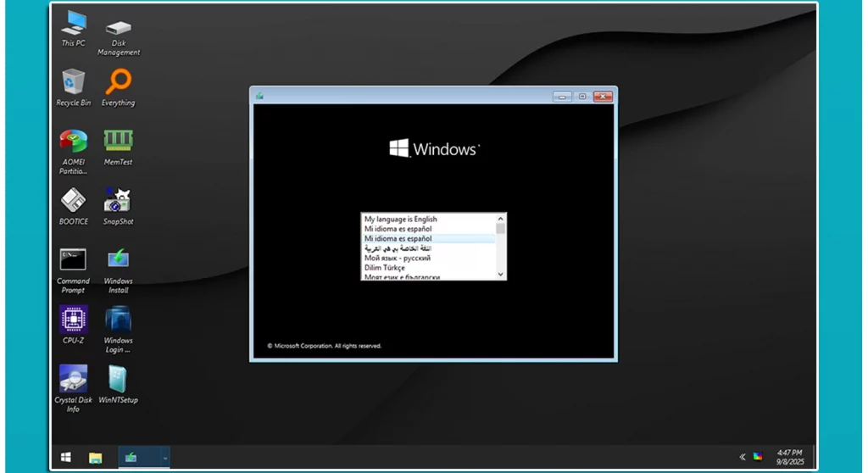Select the BOOTICE desktop icon
Screen dimensions: 868x473
point(74,201)
